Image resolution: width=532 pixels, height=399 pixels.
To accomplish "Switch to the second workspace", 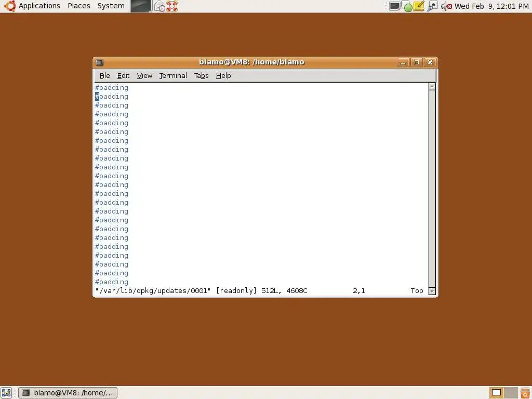I will click(x=511, y=393).
